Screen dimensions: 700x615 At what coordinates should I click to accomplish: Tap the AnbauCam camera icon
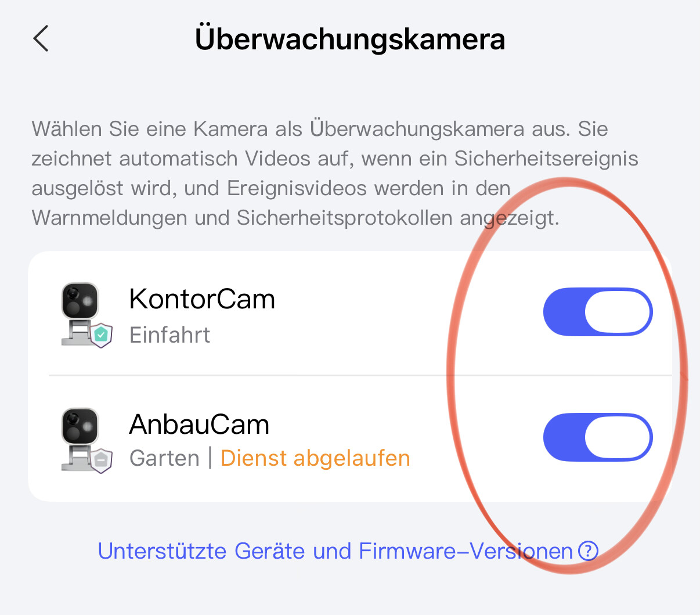pos(81,439)
